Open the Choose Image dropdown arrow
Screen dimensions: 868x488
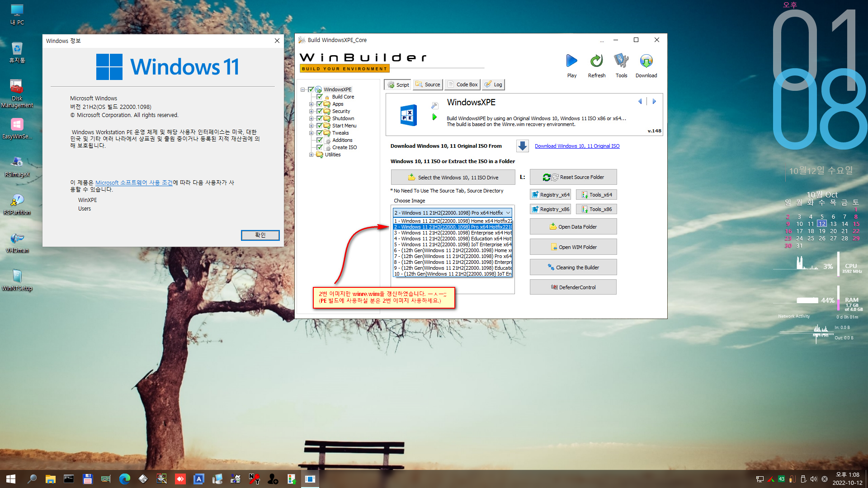pyautogui.click(x=508, y=213)
